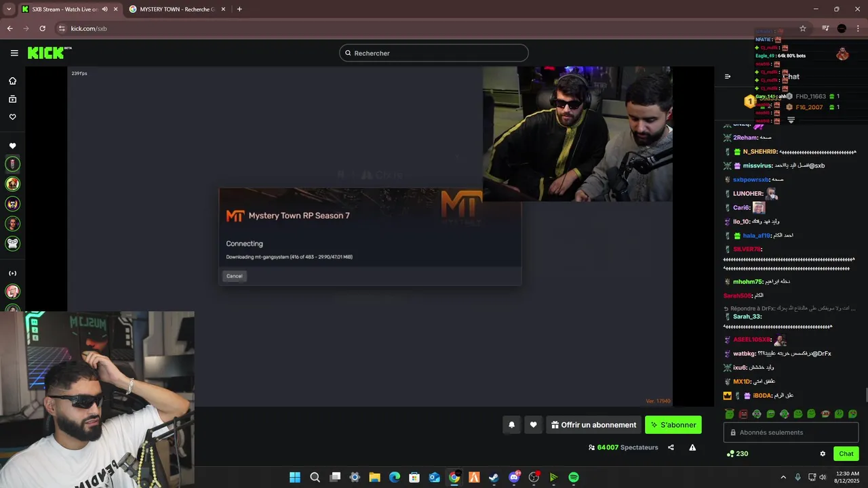Open Chrome three-dot menu

(859, 28)
